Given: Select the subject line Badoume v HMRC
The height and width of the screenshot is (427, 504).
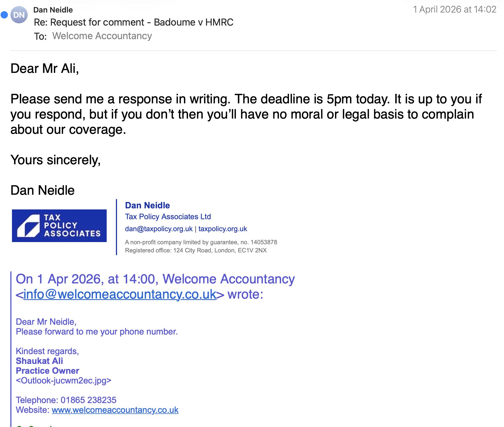Looking at the screenshot, I should pos(193,22).
